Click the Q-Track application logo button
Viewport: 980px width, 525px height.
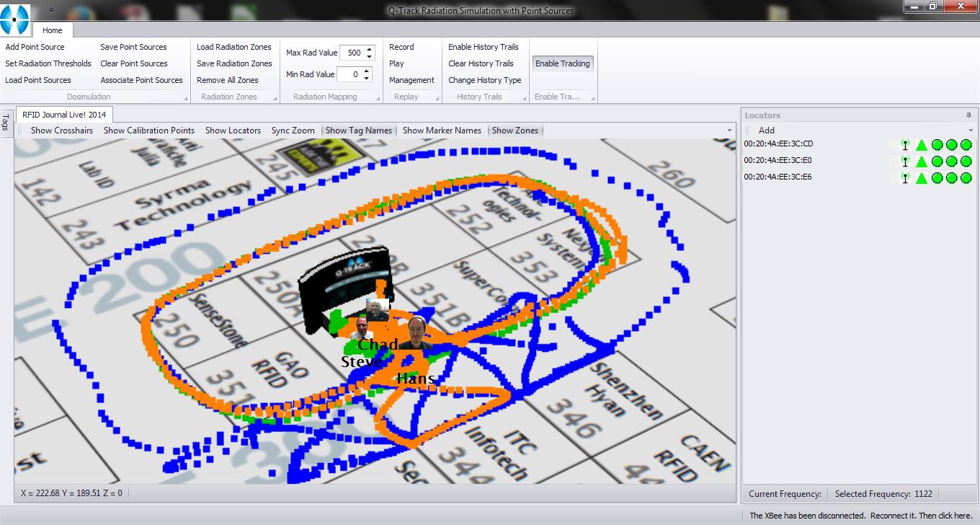pyautogui.click(x=15, y=19)
